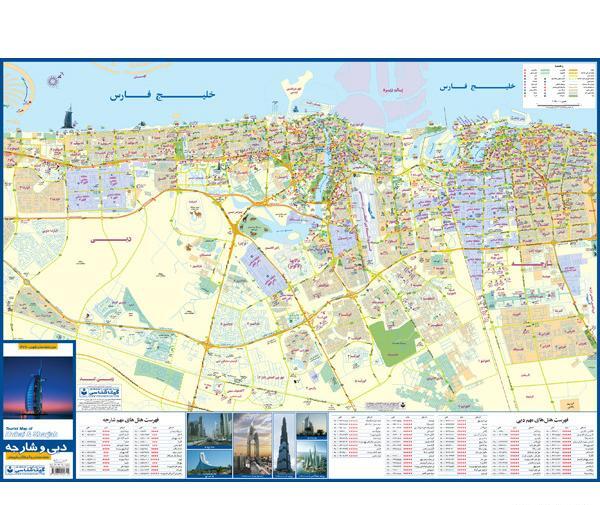
Task: Click the large left 'خلیج فارس' sea label
Action: point(163,95)
